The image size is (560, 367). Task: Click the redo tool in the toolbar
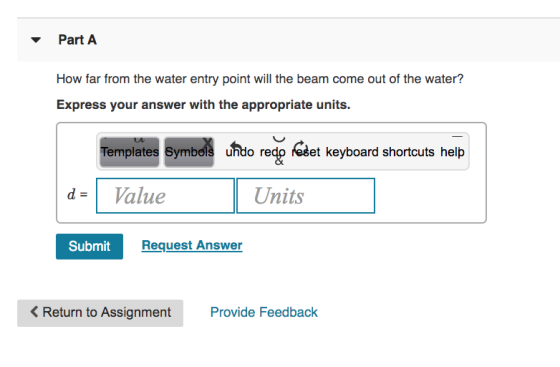point(273,151)
